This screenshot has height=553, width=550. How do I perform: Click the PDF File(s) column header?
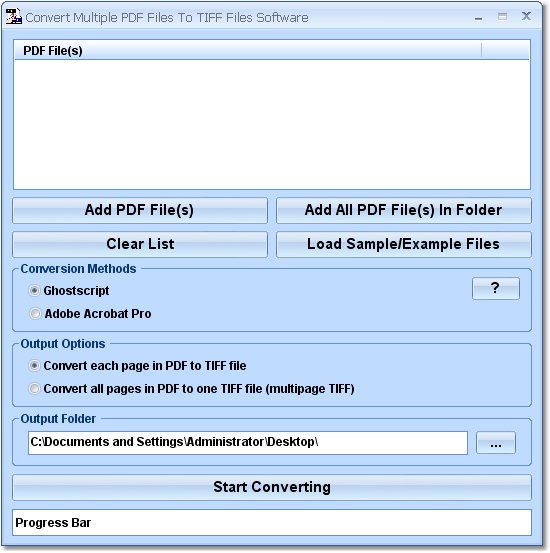coord(248,50)
